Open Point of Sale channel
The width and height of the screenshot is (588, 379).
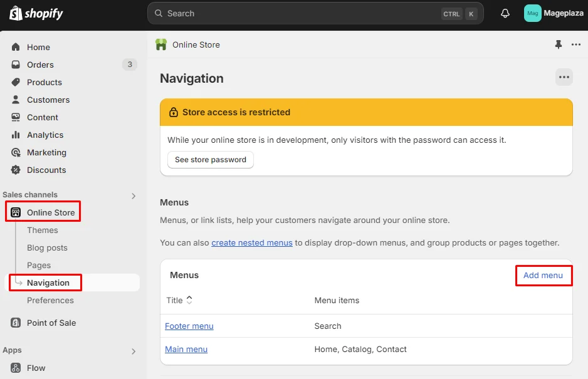click(x=51, y=323)
